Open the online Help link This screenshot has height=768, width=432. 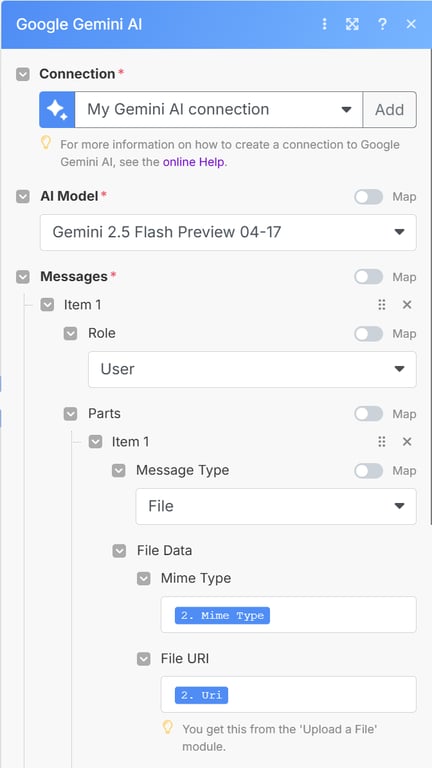click(195, 162)
